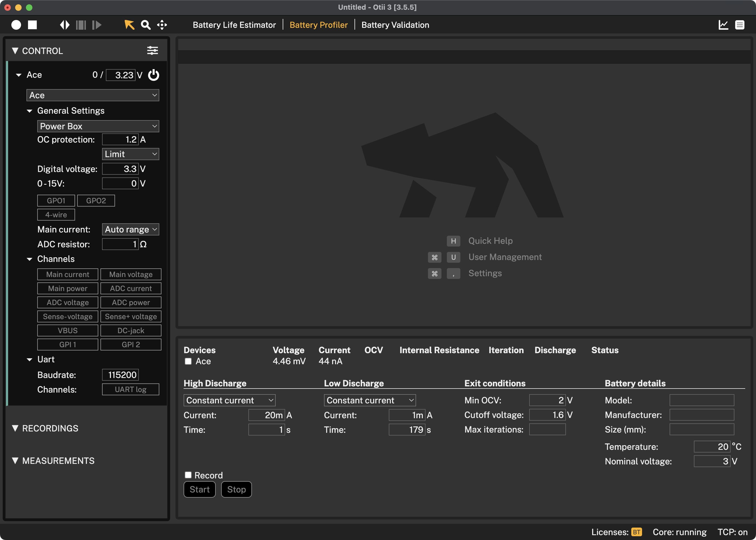Tick the Record checkbox
The height and width of the screenshot is (540, 756).
point(188,475)
